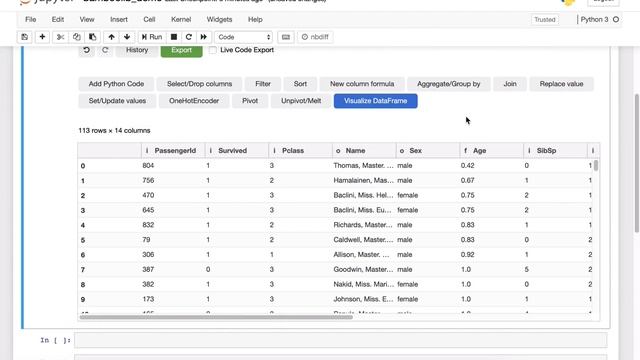Image resolution: width=640 pixels, height=360 pixels.
Task: Run the selected cell
Action: 152,37
